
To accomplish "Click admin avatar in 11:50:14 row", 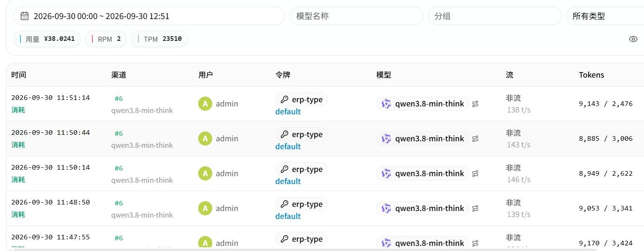I will click(x=205, y=173).
